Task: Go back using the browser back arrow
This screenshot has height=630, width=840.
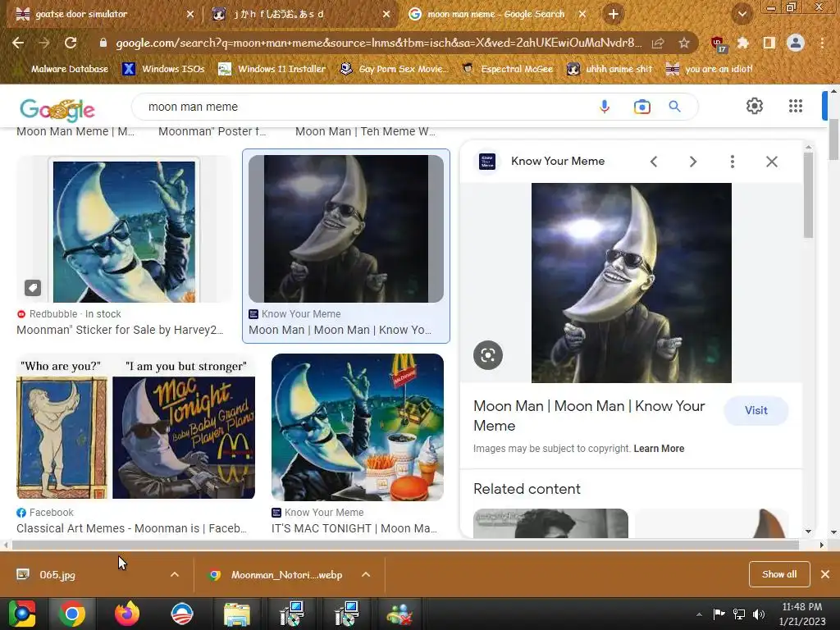Action: point(18,43)
